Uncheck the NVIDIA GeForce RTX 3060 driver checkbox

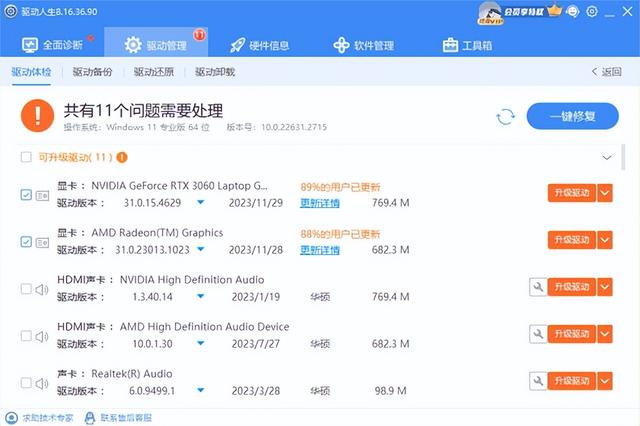26,195
